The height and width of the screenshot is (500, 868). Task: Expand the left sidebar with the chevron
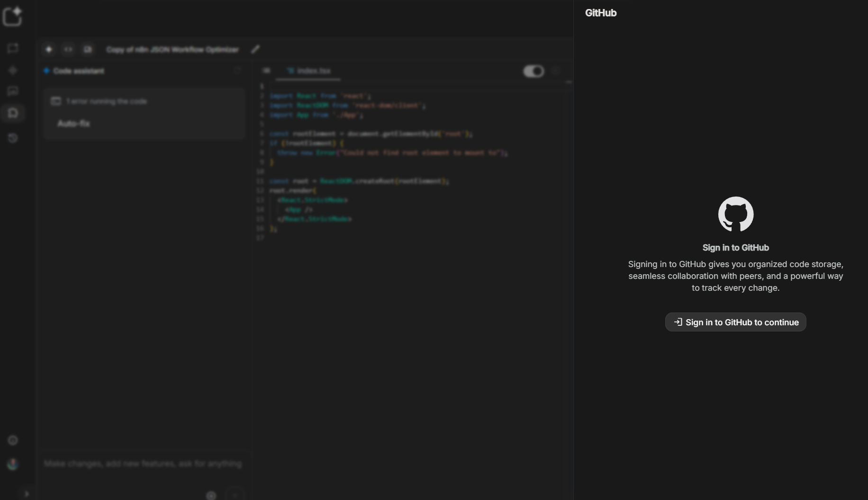[27, 494]
